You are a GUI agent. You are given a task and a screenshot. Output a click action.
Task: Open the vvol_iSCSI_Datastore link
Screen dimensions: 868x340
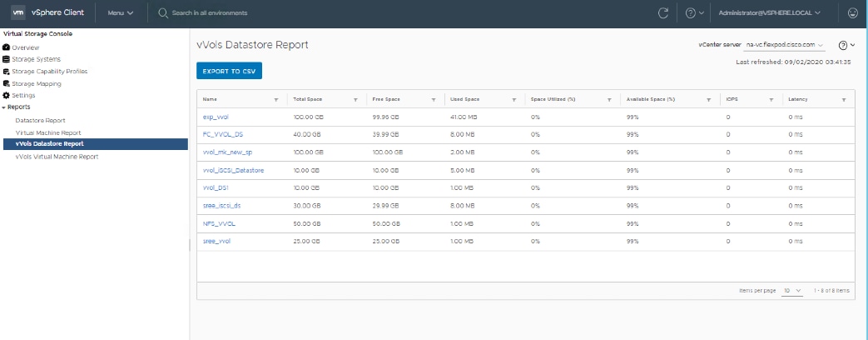pos(234,170)
